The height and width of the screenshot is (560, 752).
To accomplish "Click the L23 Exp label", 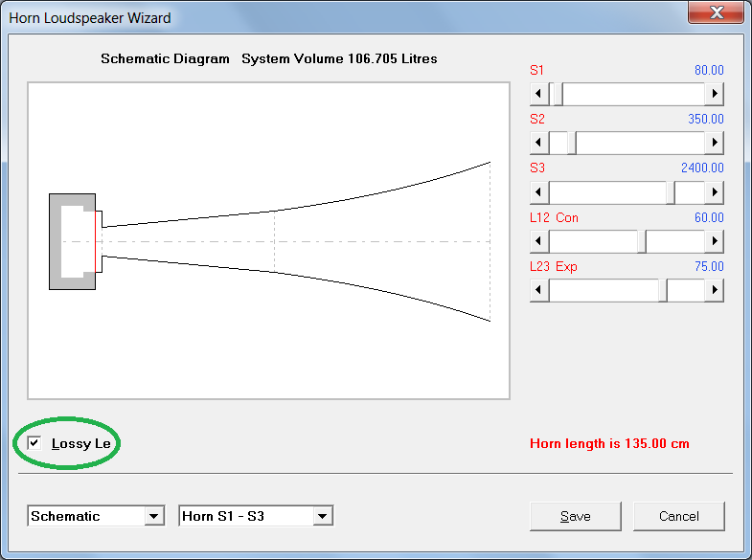I will coord(554,266).
